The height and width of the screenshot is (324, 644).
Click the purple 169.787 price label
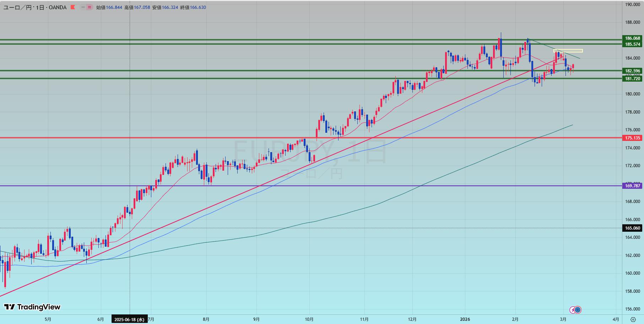point(632,186)
